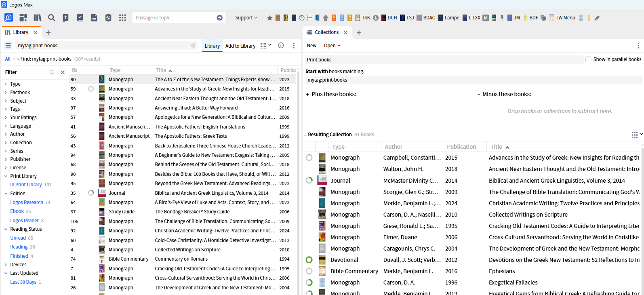Open the Search magnifier in main toolbar
Screen dimensions: 644x295
click(51, 17)
